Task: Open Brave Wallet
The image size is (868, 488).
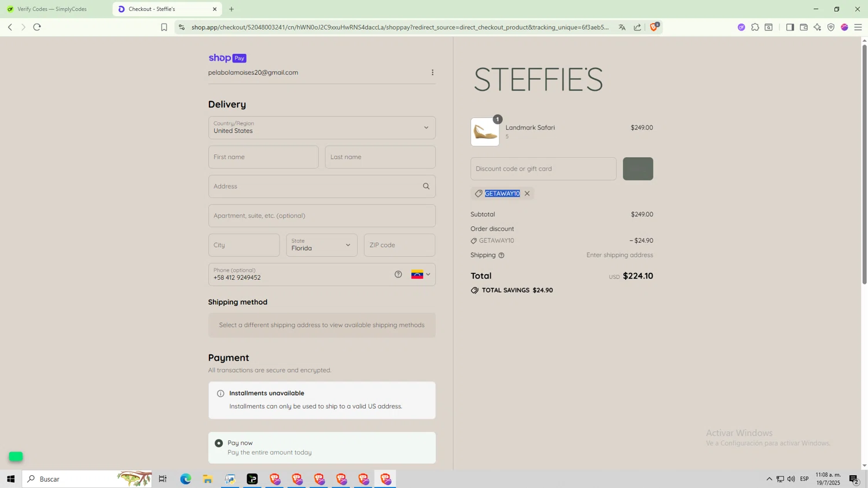Action: point(804,27)
